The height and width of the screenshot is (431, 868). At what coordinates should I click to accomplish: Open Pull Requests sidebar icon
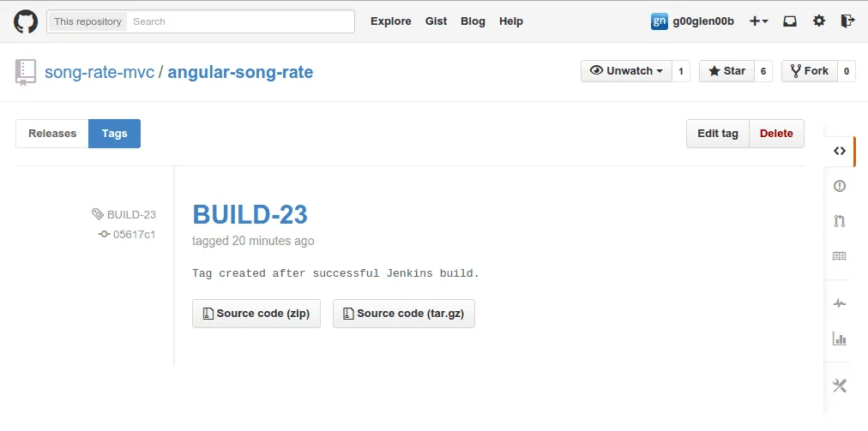pyautogui.click(x=840, y=221)
